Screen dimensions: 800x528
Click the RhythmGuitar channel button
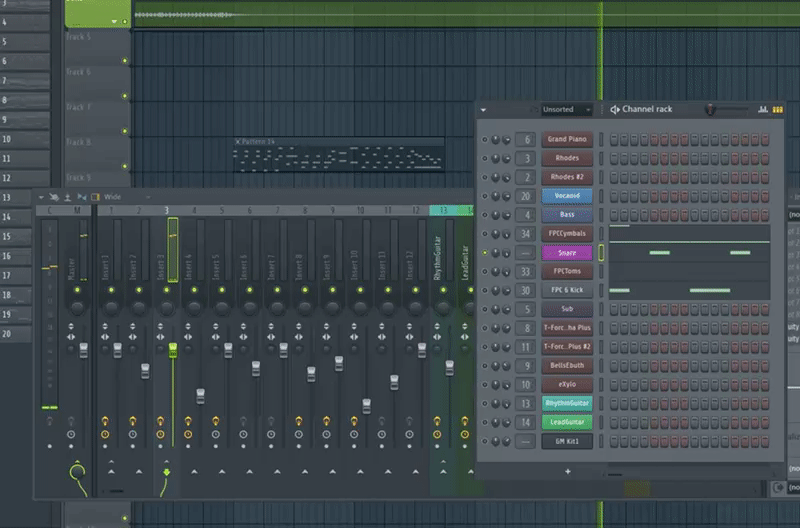tap(567, 403)
